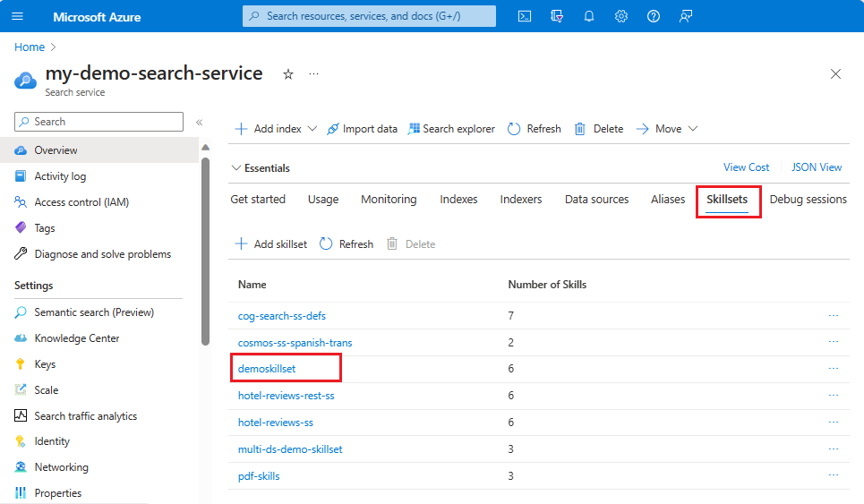Click the help question mark icon
The image size is (864, 504).
pos(654,16)
